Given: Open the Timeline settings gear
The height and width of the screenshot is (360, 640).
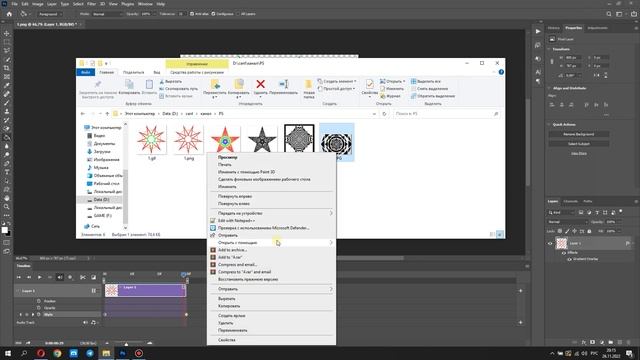Looking at the screenshot, I should pos(70,277).
